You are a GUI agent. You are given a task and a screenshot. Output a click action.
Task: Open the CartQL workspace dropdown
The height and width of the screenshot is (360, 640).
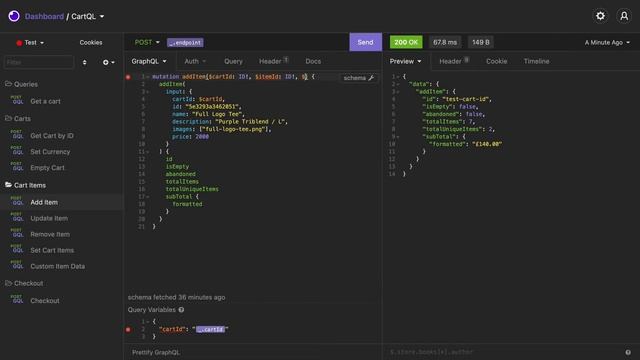point(88,16)
